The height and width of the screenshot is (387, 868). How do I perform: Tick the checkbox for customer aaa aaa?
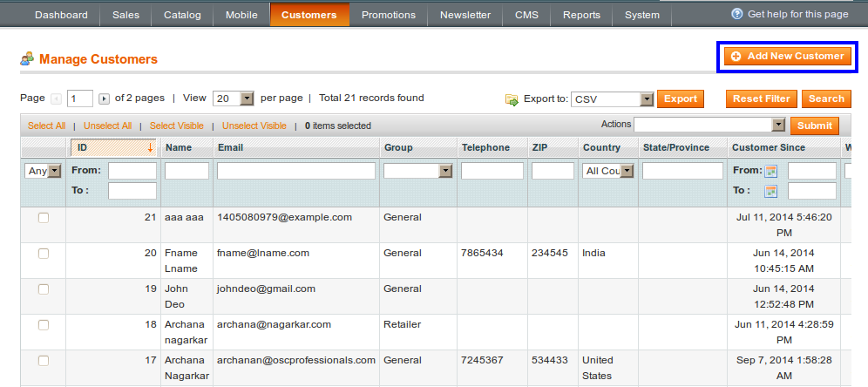pos(44,217)
